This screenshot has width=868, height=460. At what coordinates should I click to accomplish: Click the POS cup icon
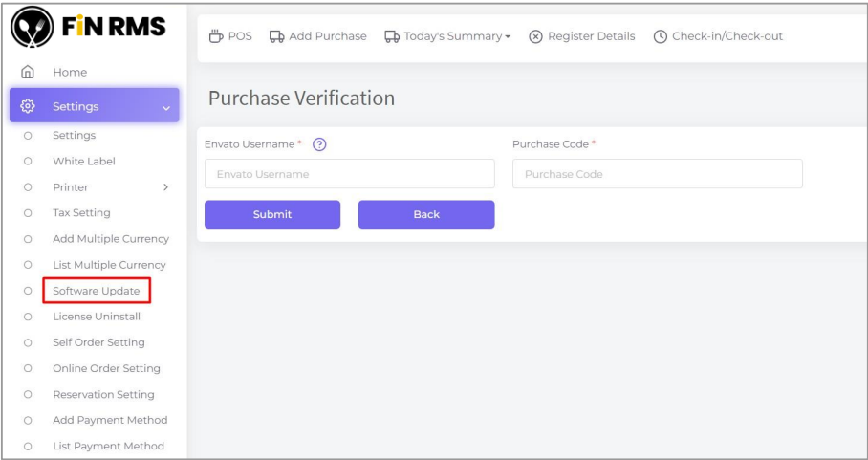216,36
